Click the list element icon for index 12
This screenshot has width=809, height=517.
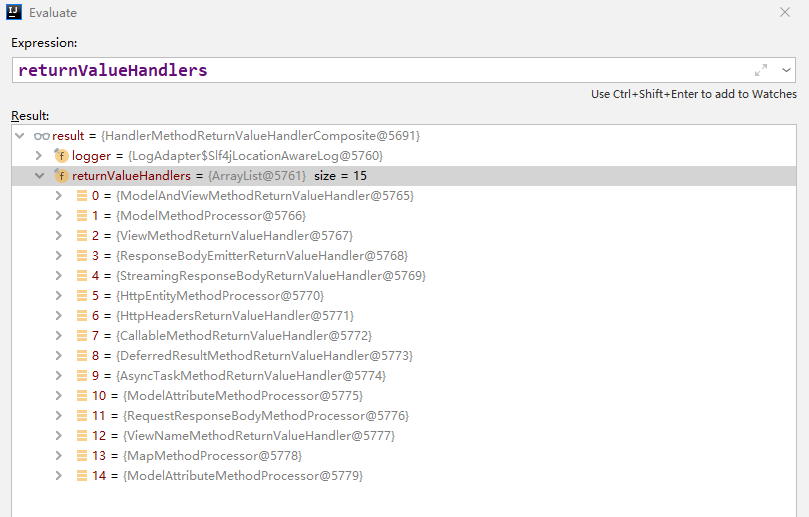coord(82,435)
